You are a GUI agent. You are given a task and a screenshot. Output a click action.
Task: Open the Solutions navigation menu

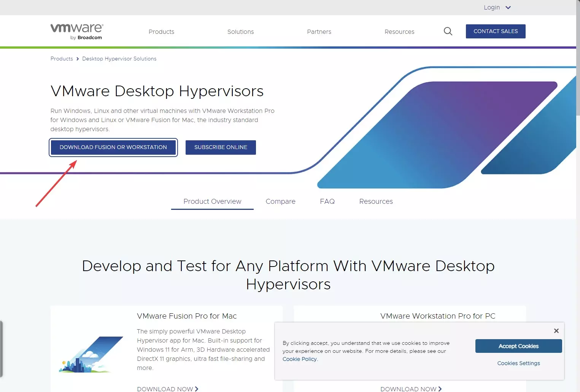tap(240, 32)
